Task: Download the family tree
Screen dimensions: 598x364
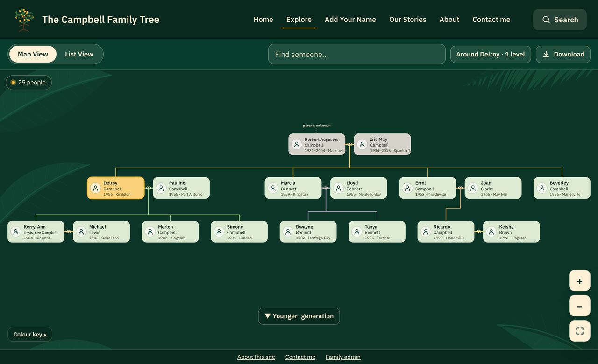Action: pyautogui.click(x=563, y=54)
